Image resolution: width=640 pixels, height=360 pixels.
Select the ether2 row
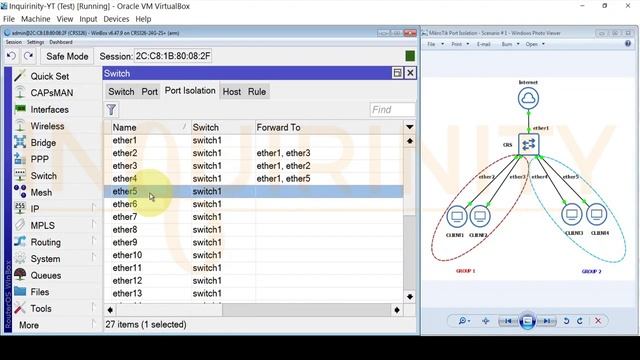coord(253,153)
